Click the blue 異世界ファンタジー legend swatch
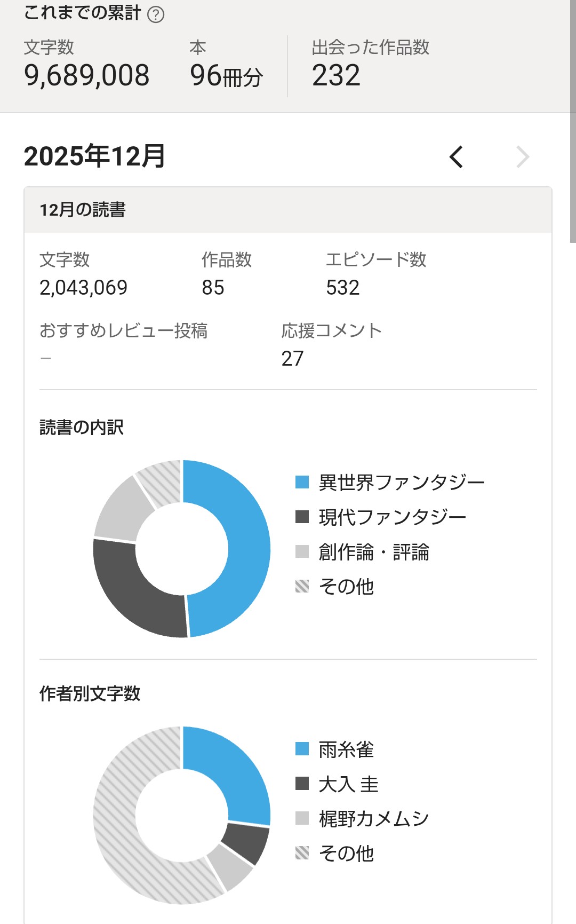The width and height of the screenshot is (576, 924). 302,482
